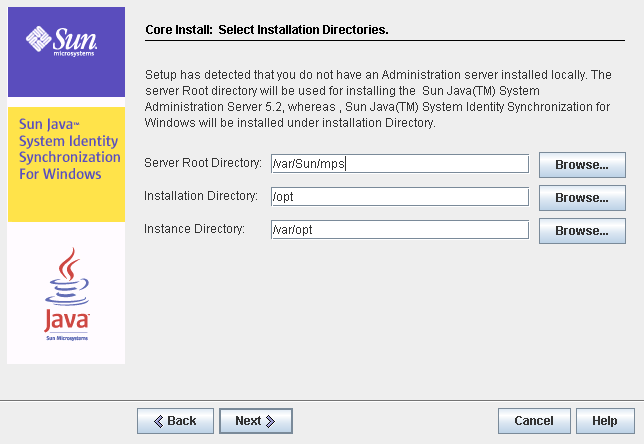Screen dimensions: 644x444
Task: Click the 'Instance Directory:' label
Action: (x=194, y=229)
